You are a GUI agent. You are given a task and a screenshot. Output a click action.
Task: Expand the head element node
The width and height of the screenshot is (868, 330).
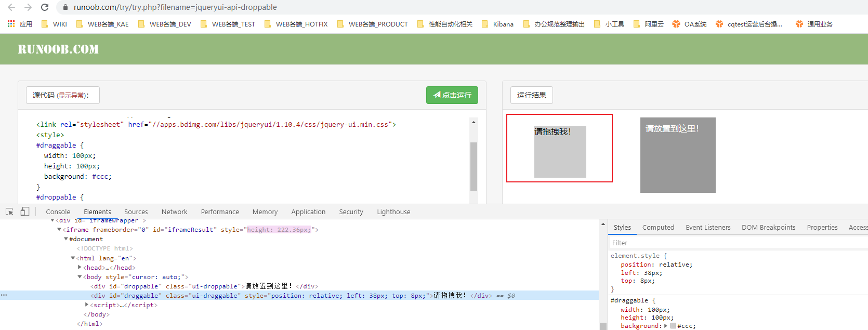click(80, 268)
